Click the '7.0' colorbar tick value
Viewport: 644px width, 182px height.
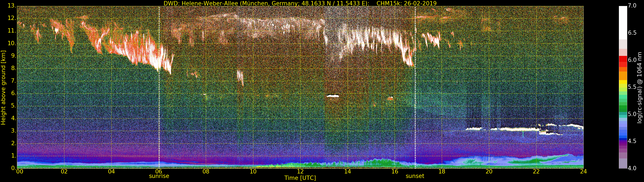(x=632, y=6)
